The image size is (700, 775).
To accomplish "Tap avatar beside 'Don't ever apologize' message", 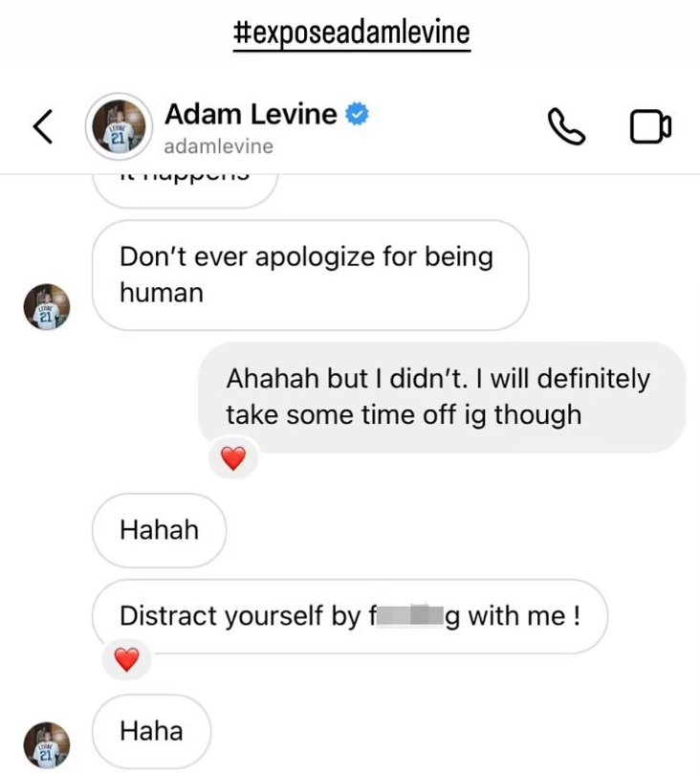I will click(x=47, y=307).
